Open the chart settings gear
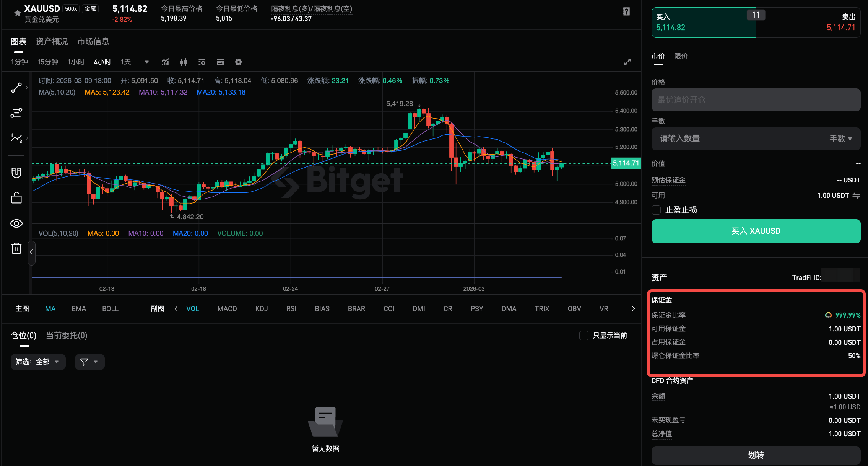The height and width of the screenshot is (466, 868). [x=238, y=62]
